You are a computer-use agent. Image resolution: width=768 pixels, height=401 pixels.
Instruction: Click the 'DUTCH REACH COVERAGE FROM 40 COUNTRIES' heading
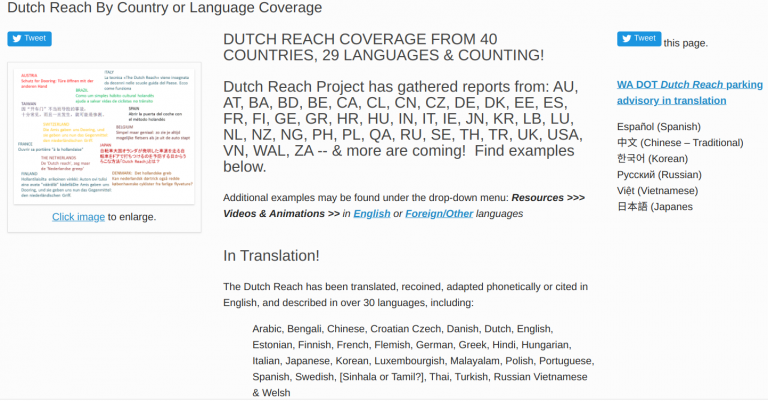pyautogui.click(x=383, y=47)
